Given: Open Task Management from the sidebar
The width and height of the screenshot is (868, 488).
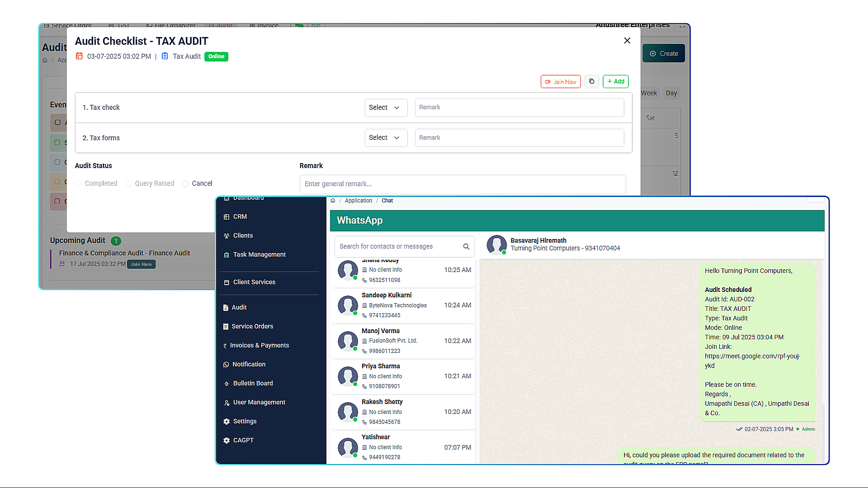Looking at the screenshot, I should (x=259, y=254).
